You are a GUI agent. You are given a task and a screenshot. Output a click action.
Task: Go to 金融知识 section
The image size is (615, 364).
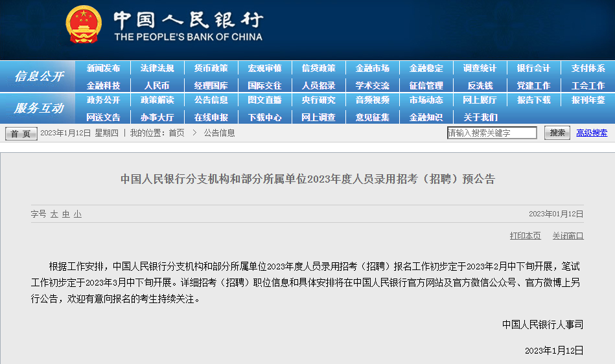(426, 117)
